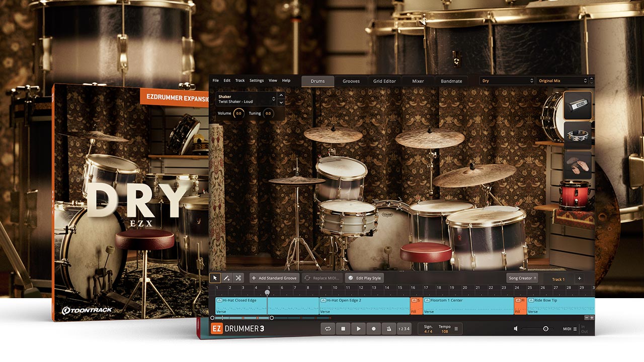Select the pencil draw tool

point(227,278)
